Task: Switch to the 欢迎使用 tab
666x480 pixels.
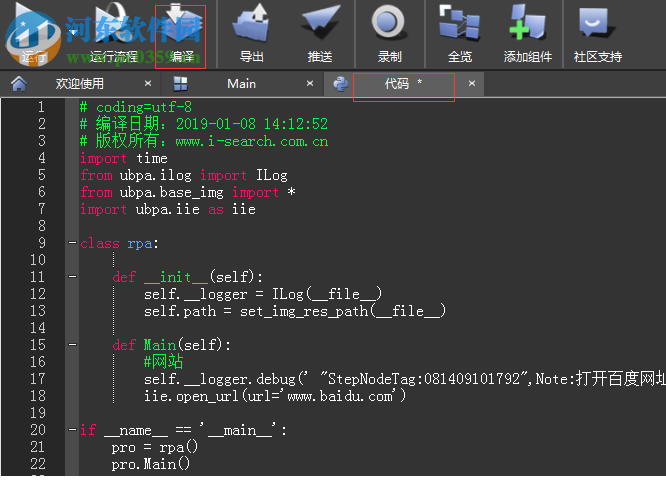Action: [x=80, y=84]
